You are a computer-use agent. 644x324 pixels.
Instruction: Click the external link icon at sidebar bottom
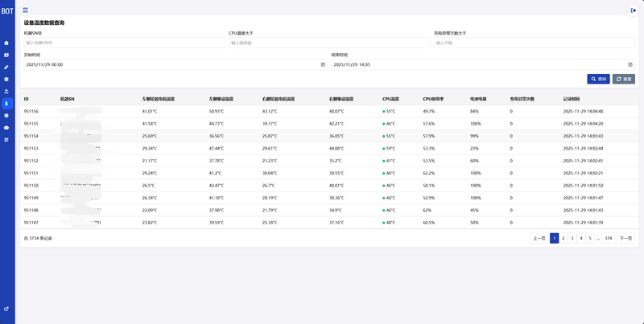(x=6, y=309)
